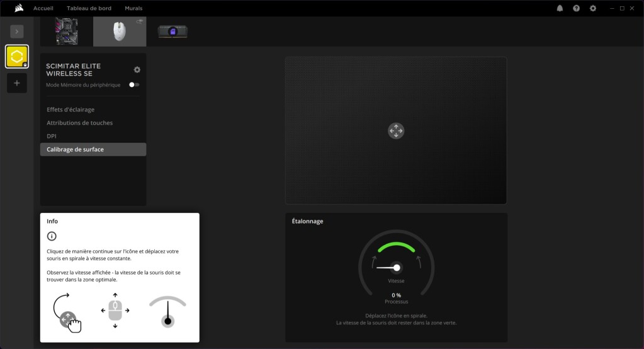Toggle Mode Mémoire du périphérique switch
This screenshot has height=349, width=644.
point(134,84)
